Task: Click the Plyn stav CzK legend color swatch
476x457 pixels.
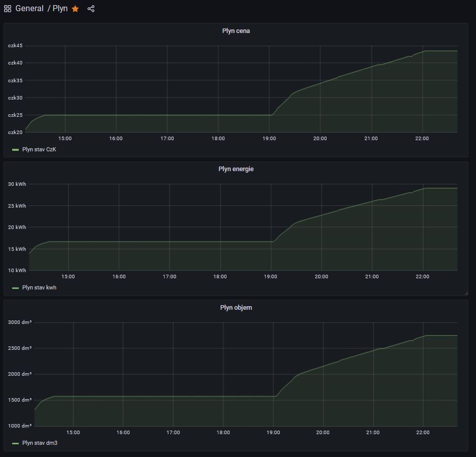Action: [x=15, y=150]
